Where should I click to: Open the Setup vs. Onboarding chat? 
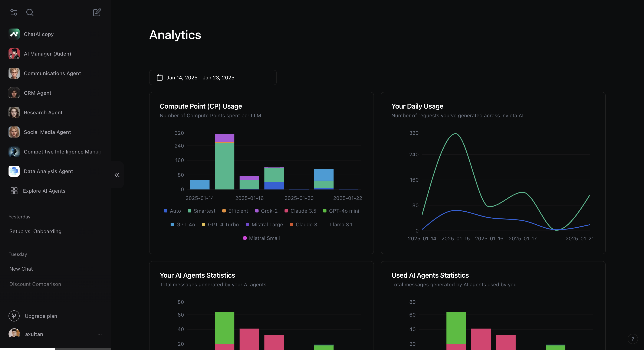click(x=35, y=231)
